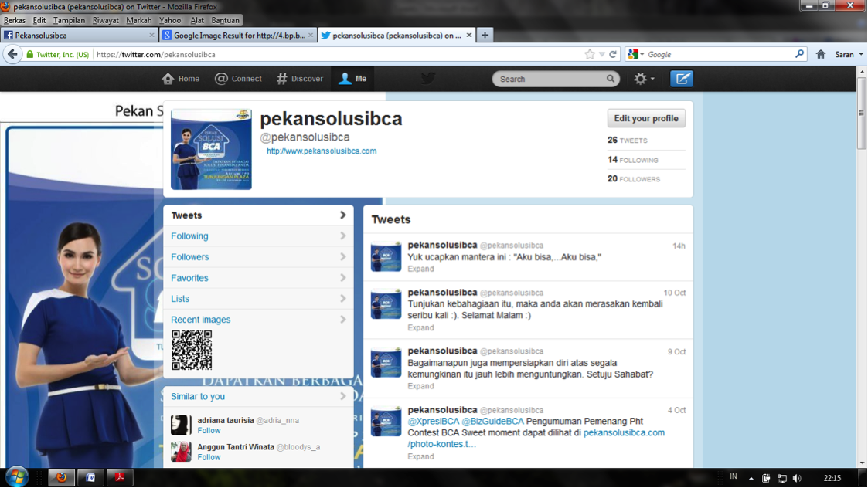Reload the page with refresh icon
The width and height of the screenshot is (868, 488).
click(613, 54)
